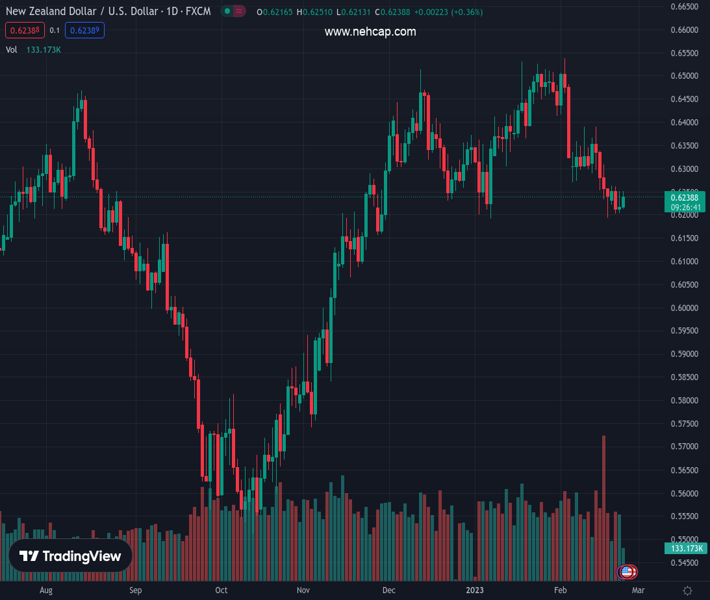Click the red sell price 0.62388 button
710x600 pixels.
25,30
